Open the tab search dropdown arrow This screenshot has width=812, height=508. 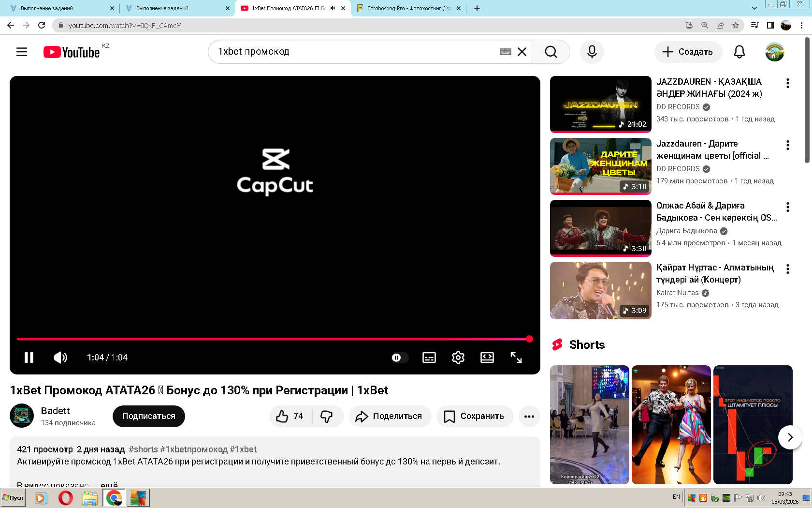pyautogui.click(x=754, y=8)
